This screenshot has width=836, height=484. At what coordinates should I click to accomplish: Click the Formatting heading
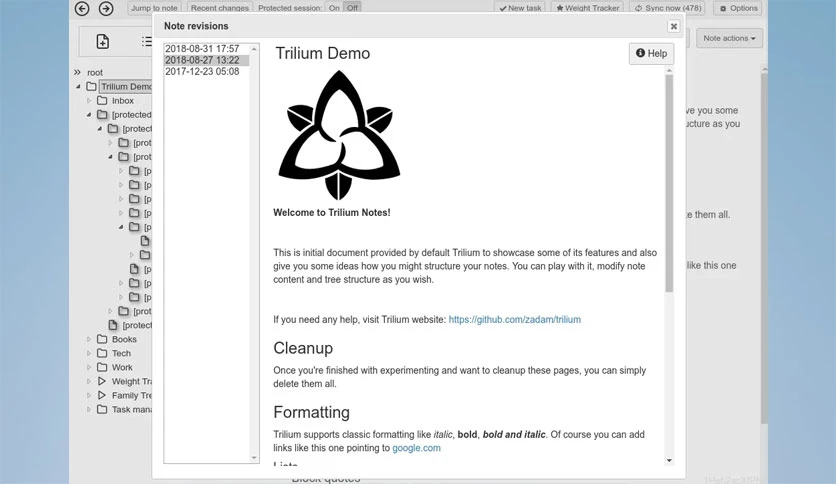(311, 413)
